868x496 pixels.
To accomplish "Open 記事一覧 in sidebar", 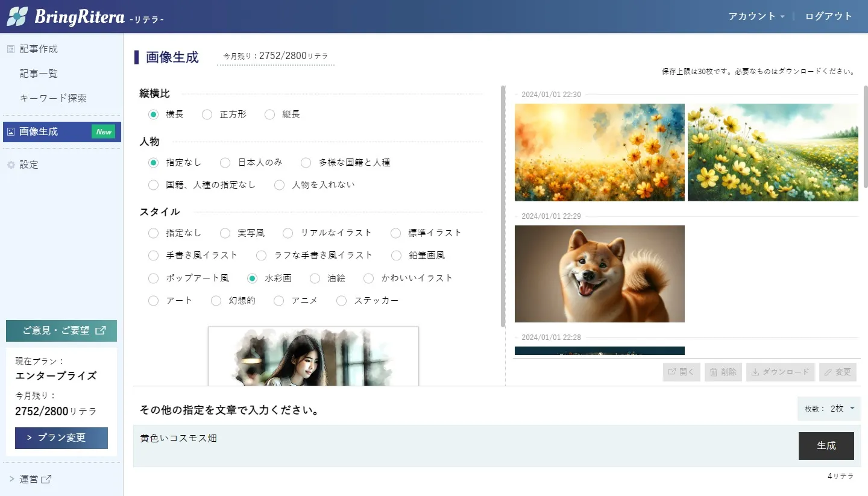I will 39,74.
